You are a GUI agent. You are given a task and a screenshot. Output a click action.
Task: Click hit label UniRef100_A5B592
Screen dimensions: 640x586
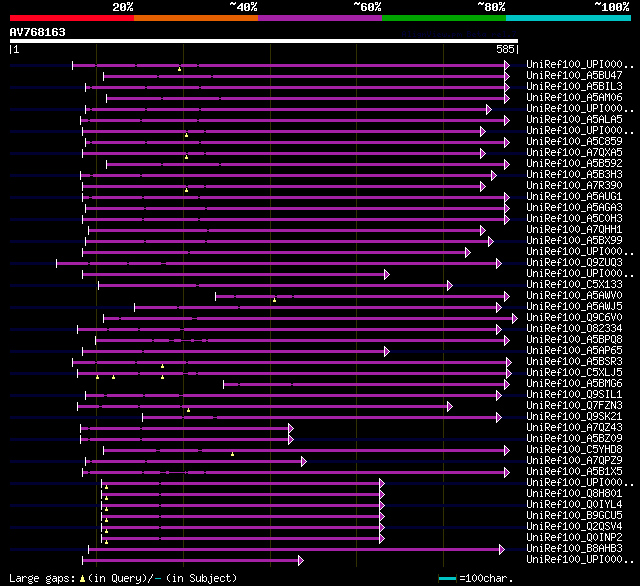point(574,164)
